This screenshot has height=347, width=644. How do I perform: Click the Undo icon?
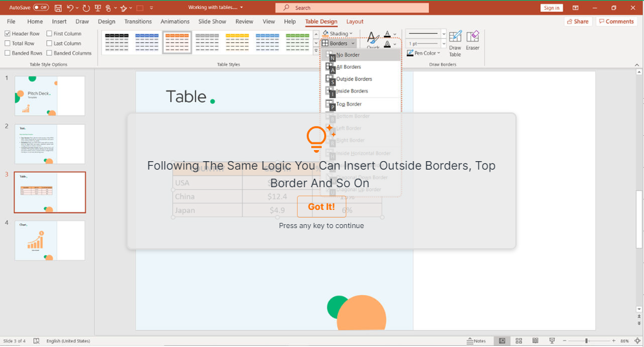[x=70, y=8]
